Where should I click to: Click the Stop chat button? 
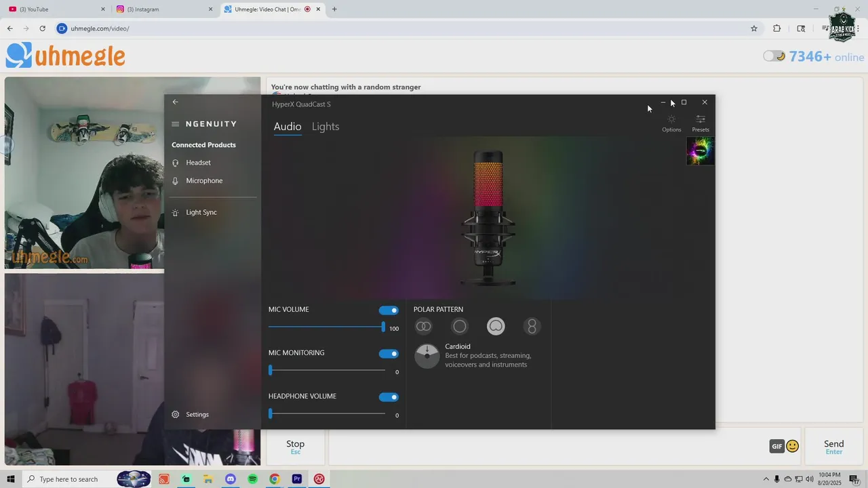[295, 447]
